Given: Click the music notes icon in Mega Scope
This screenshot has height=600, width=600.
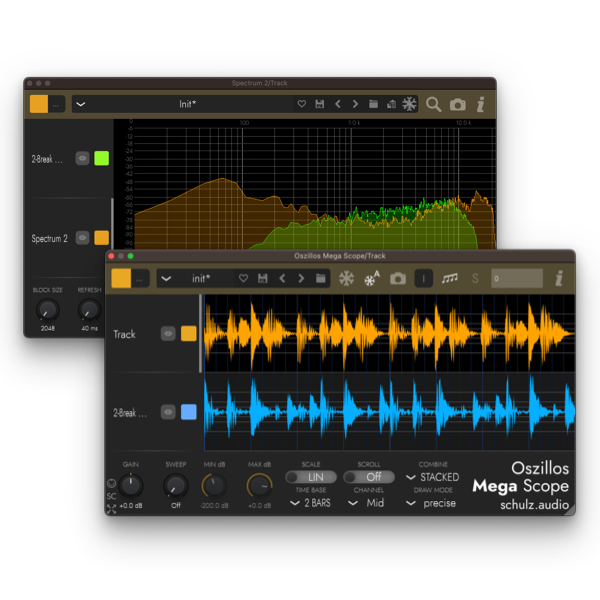Looking at the screenshot, I should pyautogui.click(x=450, y=278).
